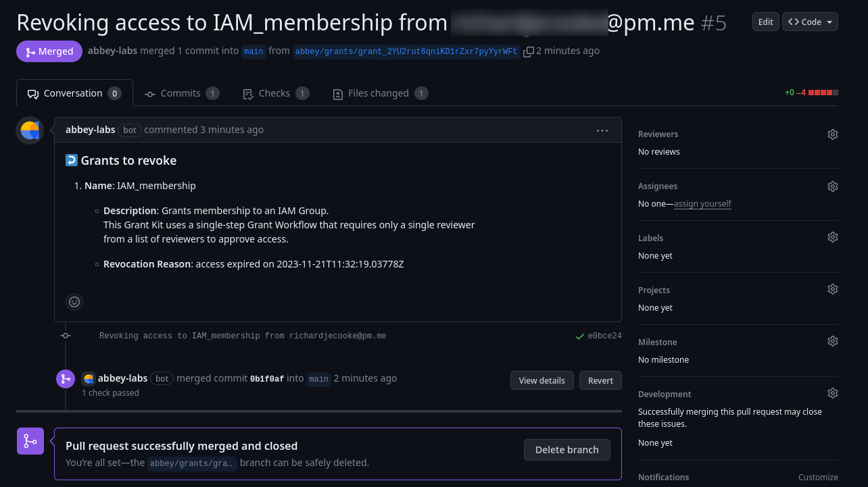
Task: Open the abbey/grants head branch link
Action: point(406,51)
